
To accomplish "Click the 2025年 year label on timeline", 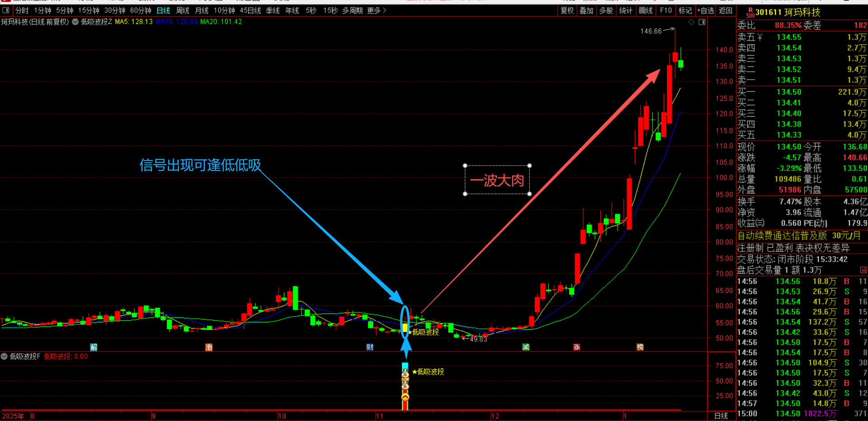I will click(x=13, y=416).
